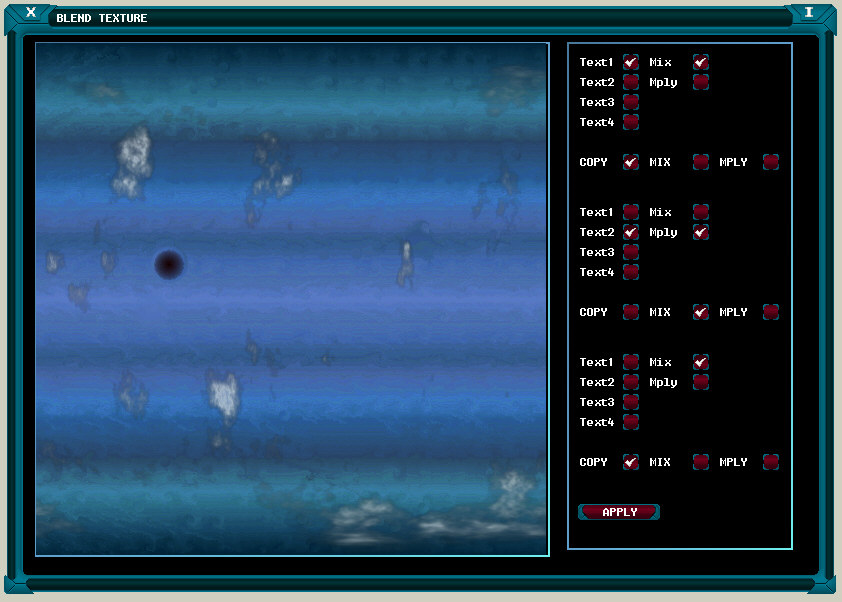The height and width of the screenshot is (602, 842).
Task: Click the X icon in title bar
Action: (x=31, y=13)
